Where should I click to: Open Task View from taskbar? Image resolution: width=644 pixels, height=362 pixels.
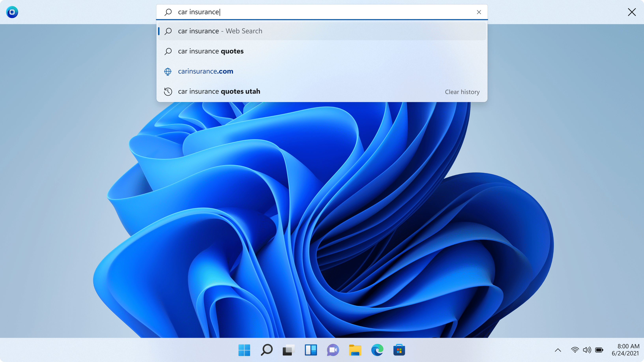click(x=288, y=350)
